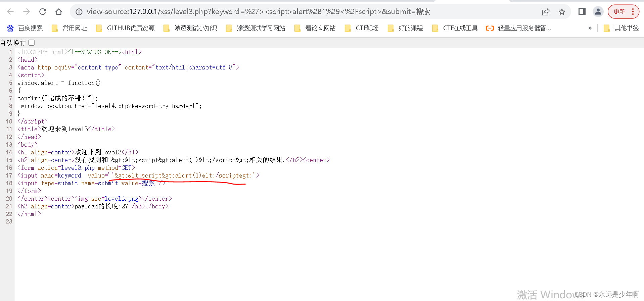Viewport: 644px width, 301px height.
Task: Go to the browser home page
Action: click(59, 12)
